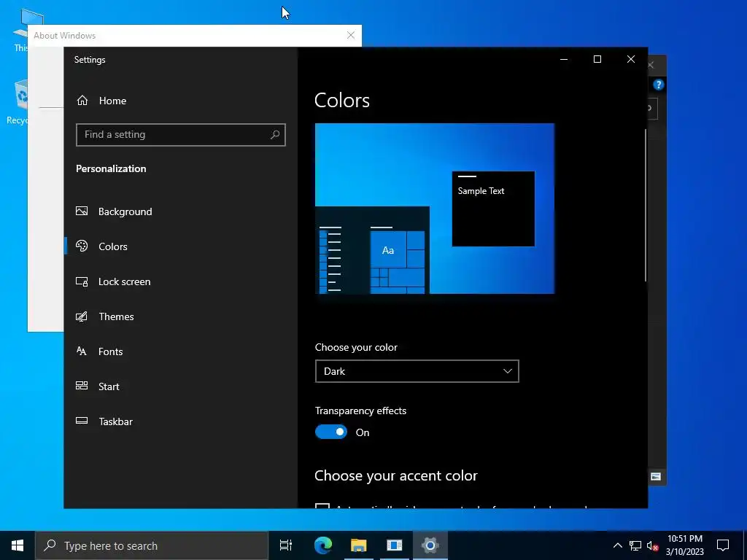
Task: Click the Colors preview image
Action: click(x=435, y=209)
